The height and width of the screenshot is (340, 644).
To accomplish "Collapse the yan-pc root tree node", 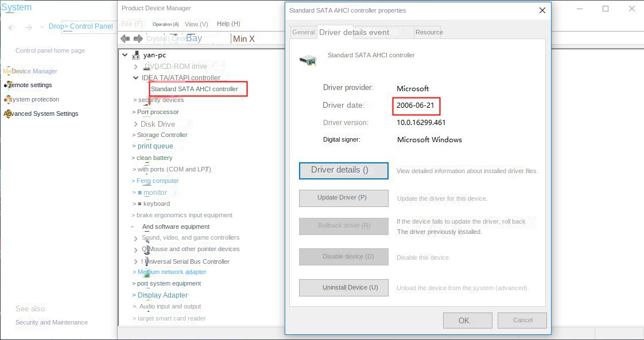I will (125, 55).
